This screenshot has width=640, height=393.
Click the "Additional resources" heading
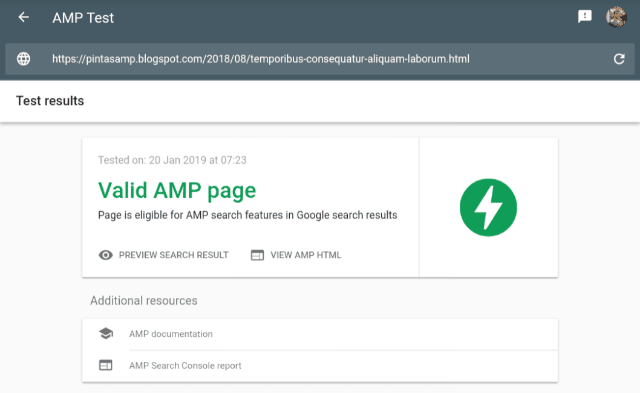pos(144,301)
